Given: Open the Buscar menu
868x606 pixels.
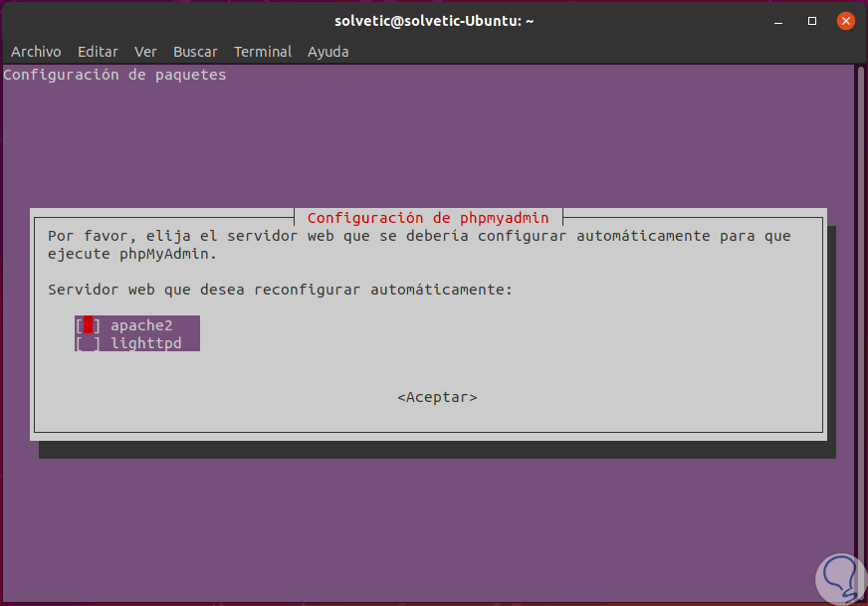Looking at the screenshot, I should [x=195, y=52].
